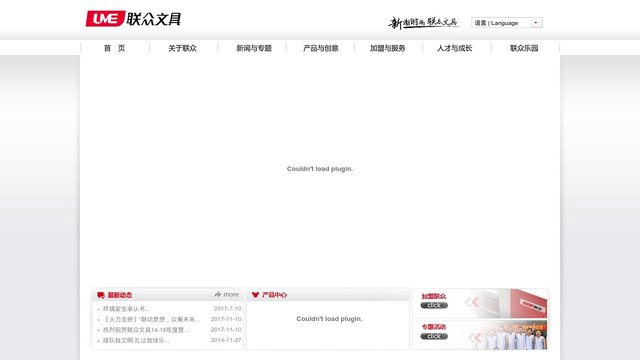
Task: Open the 产品与创意 menu
Action: [320, 48]
